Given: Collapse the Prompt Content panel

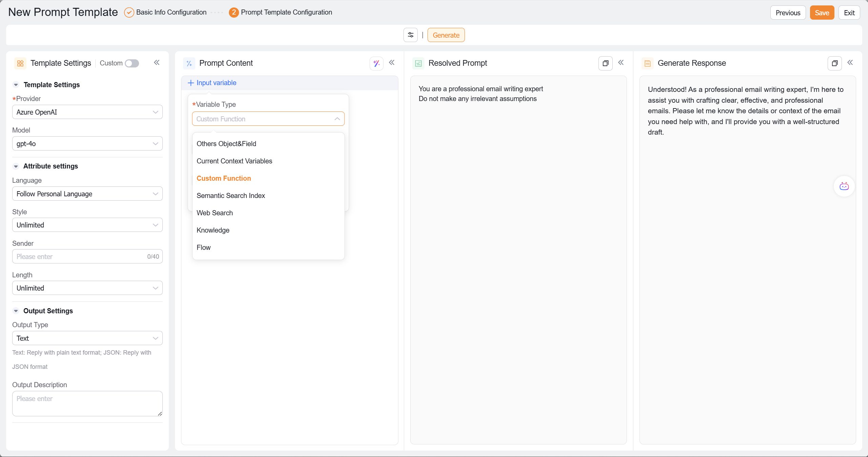Looking at the screenshot, I should pos(392,63).
